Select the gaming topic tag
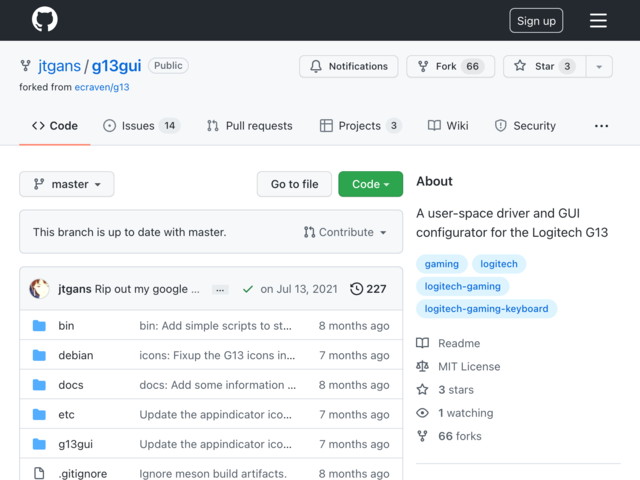The width and height of the screenshot is (640, 480). (x=442, y=264)
